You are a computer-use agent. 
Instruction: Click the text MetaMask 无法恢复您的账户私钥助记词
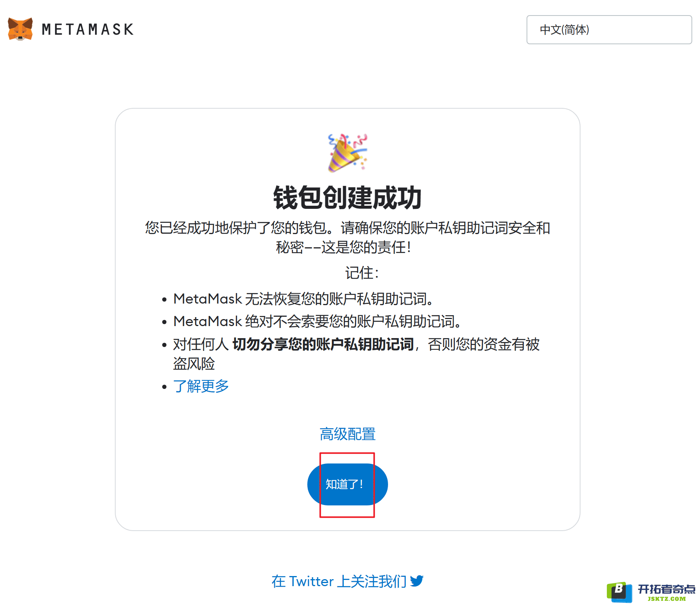(x=303, y=299)
